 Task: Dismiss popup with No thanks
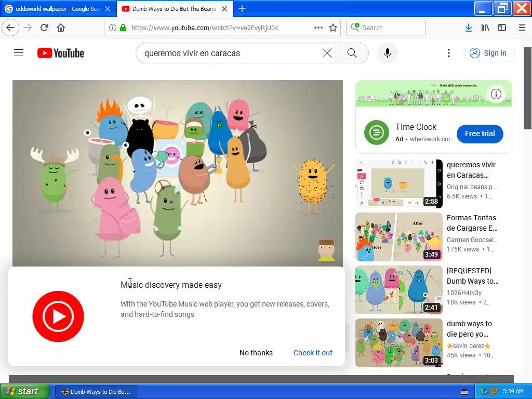[x=256, y=353]
